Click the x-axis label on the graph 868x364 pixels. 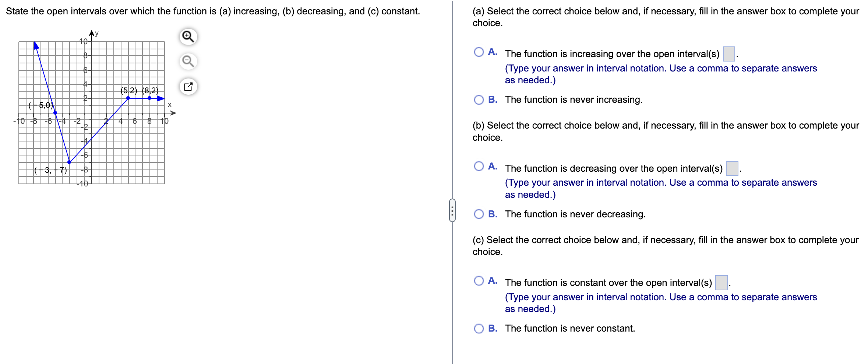pyautogui.click(x=169, y=104)
